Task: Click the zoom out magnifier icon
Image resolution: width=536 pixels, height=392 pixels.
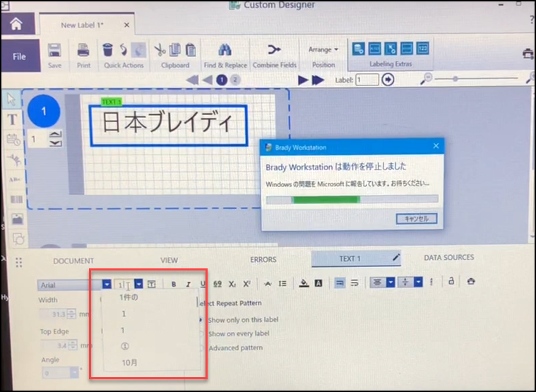Action: click(426, 79)
